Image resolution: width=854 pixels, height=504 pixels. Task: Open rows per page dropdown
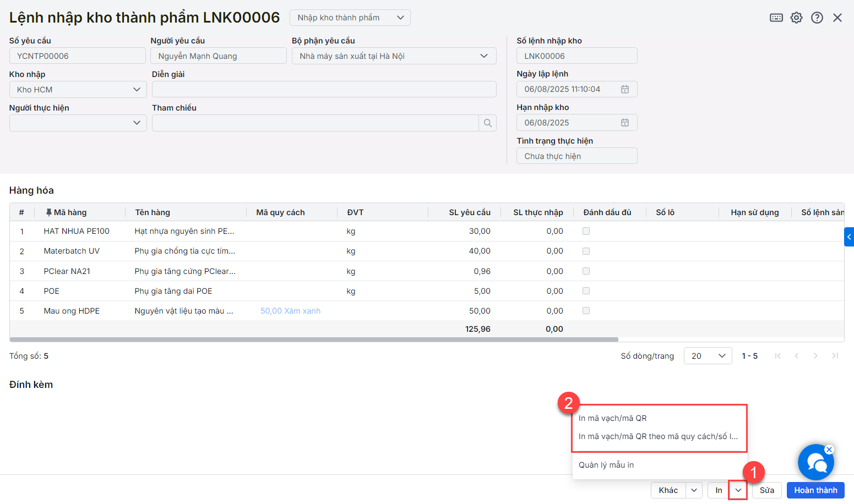tap(708, 356)
